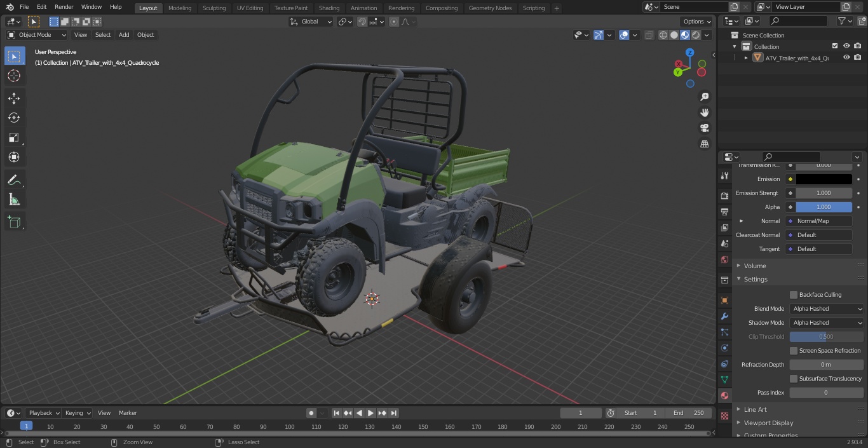The width and height of the screenshot is (868, 448).
Task: Select the Annotate tool
Action: click(x=14, y=180)
